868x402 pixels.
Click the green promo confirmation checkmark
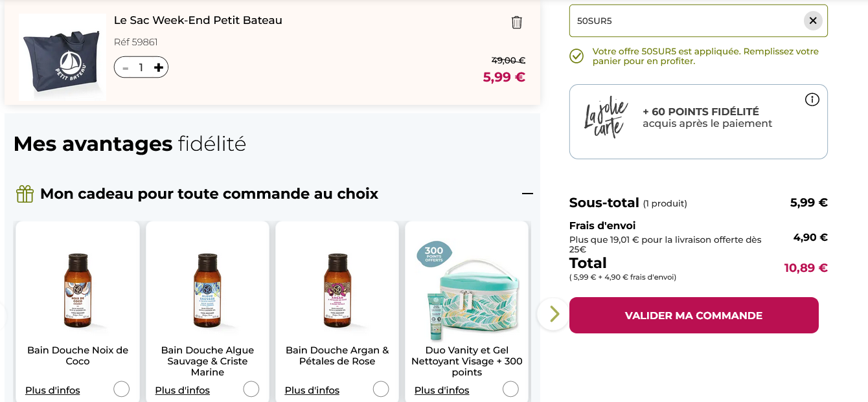[576, 56]
